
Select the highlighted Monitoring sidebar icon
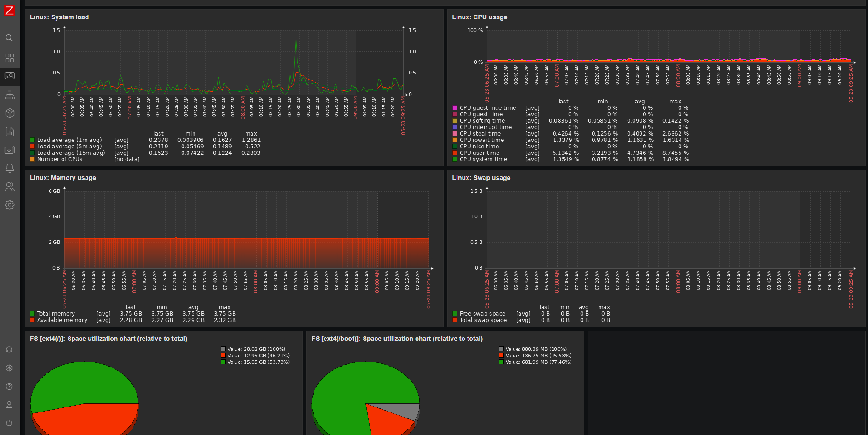9,76
